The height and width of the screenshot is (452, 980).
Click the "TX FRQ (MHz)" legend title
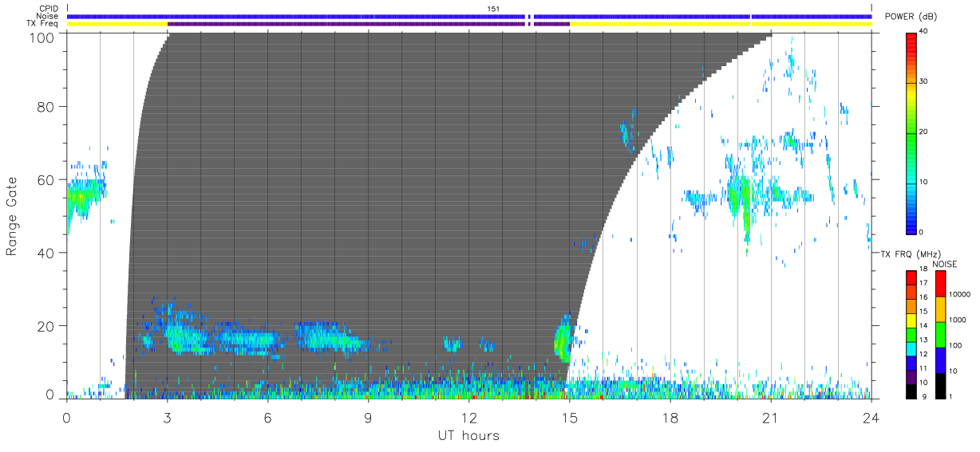(909, 254)
